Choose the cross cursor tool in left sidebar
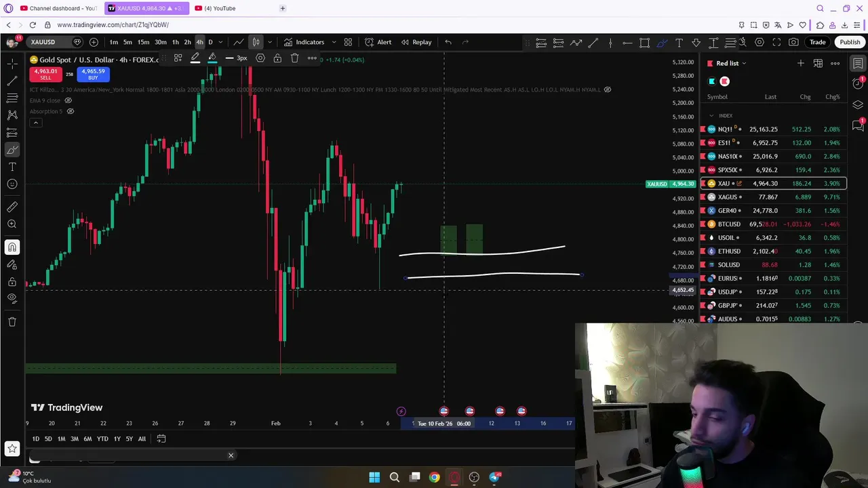This screenshot has width=868, height=488. coord(12,64)
